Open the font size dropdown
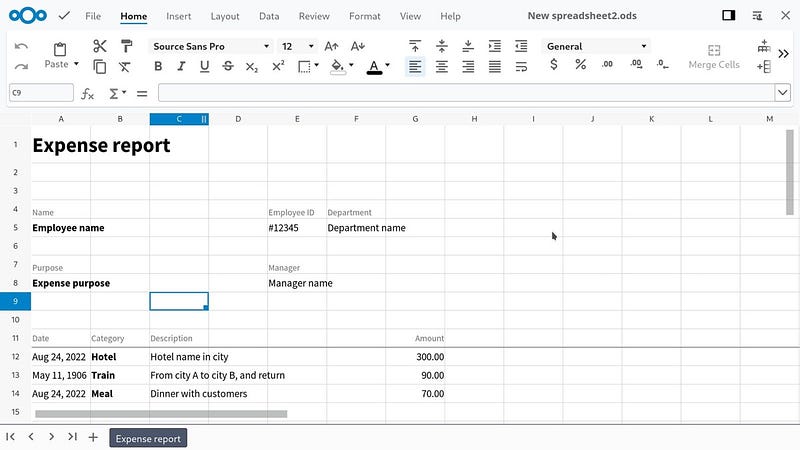The image size is (800, 450). pyautogui.click(x=311, y=46)
